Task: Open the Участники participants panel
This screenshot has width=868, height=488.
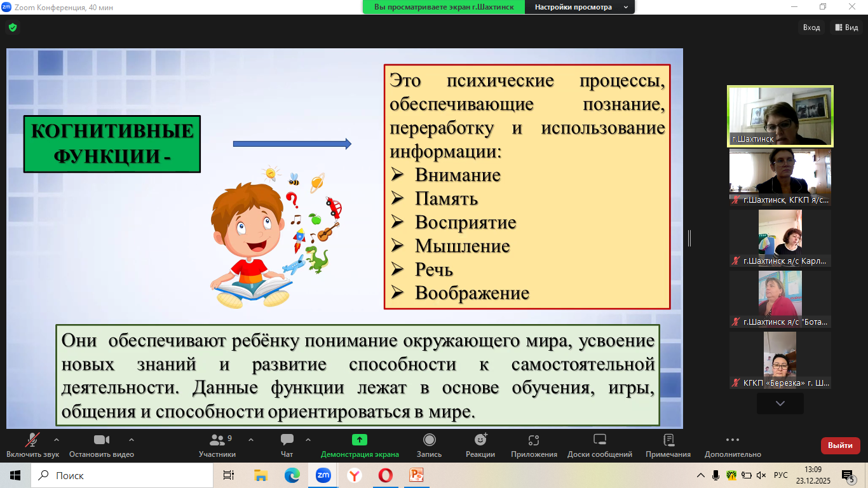Action: coord(217,440)
